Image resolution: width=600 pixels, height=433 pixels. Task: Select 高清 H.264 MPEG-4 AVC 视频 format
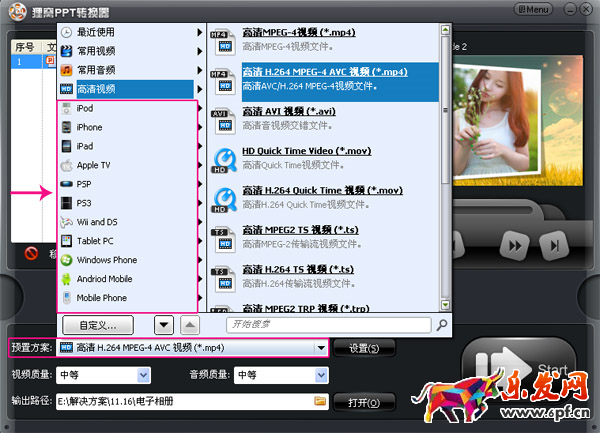click(x=325, y=73)
